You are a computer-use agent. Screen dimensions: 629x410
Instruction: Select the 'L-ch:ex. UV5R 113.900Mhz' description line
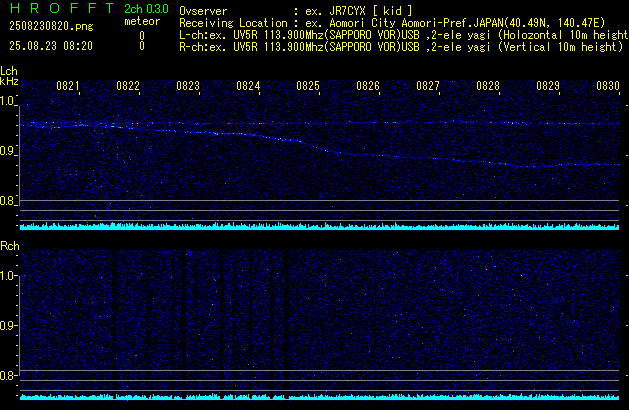[x=404, y=35]
